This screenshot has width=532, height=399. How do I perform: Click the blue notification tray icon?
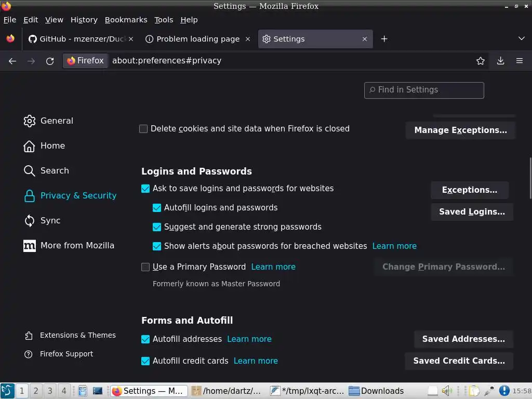[x=504, y=391]
